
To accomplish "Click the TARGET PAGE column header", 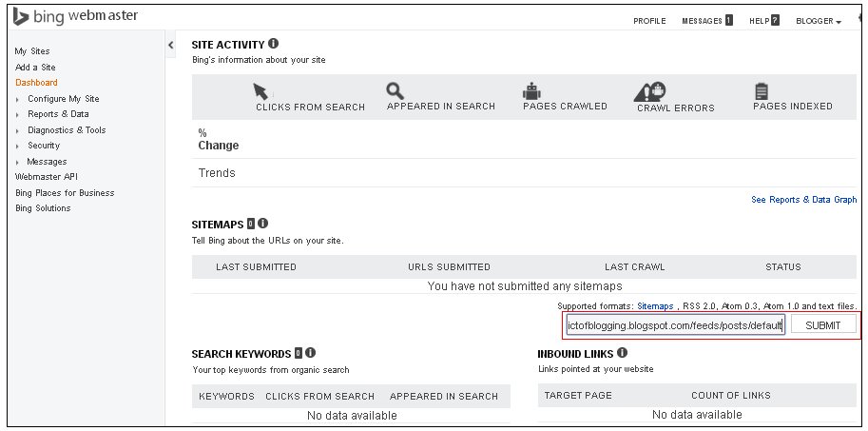I will pos(578,395).
